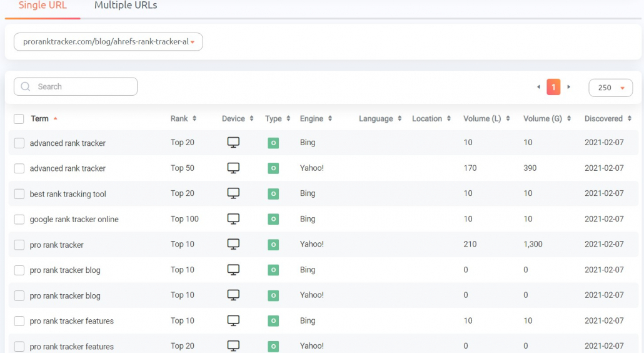Check the pro rank tracker blog Bing row
This screenshot has height=353, width=644.
point(19,270)
